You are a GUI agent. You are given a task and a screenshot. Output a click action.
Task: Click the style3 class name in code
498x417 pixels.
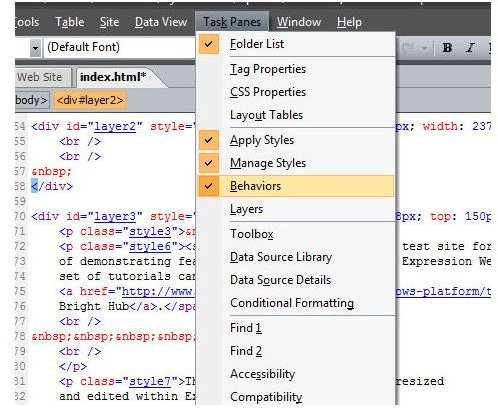tap(150, 232)
